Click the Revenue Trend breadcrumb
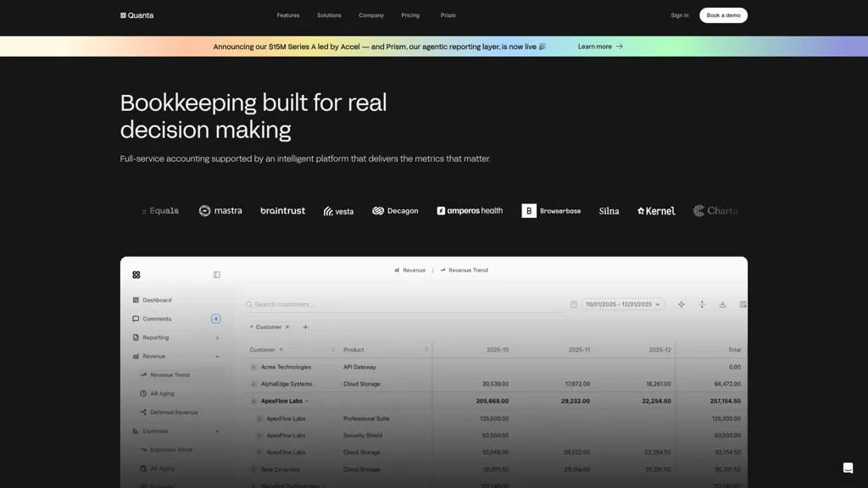868x488 pixels. point(464,270)
